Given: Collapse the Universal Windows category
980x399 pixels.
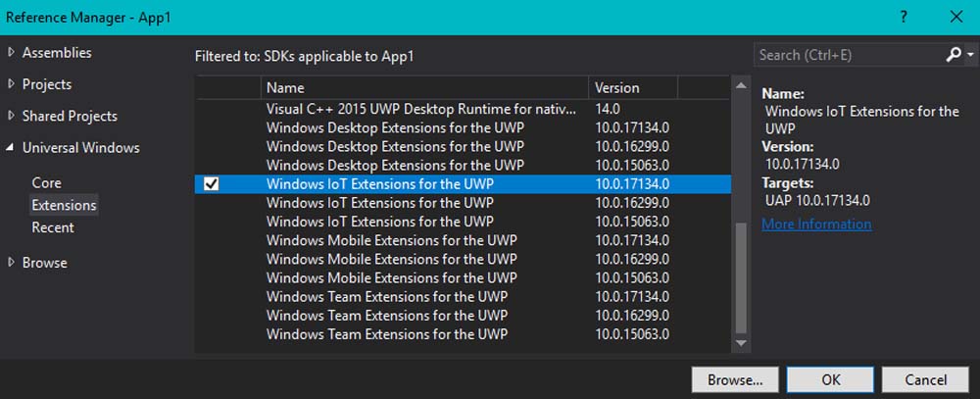Looking at the screenshot, I should [11, 148].
